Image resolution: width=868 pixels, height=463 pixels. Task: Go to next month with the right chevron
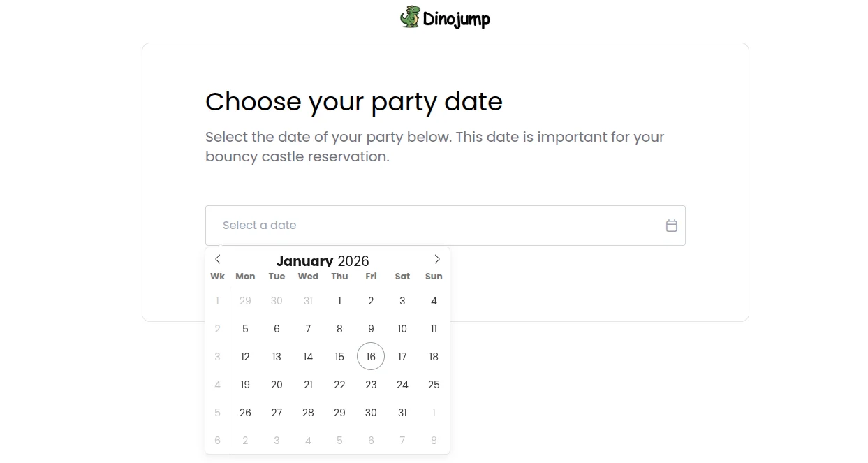437,259
